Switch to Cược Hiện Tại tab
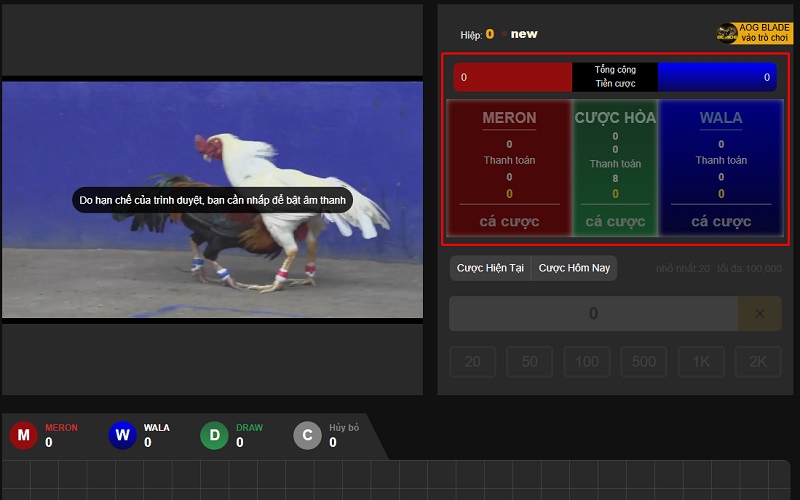800x500 pixels. click(490, 268)
